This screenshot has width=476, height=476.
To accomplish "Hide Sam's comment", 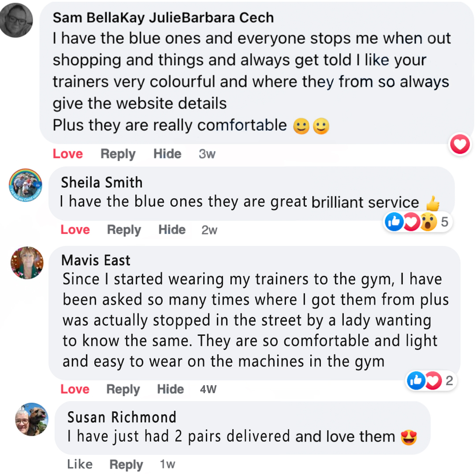I will (167, 154).
